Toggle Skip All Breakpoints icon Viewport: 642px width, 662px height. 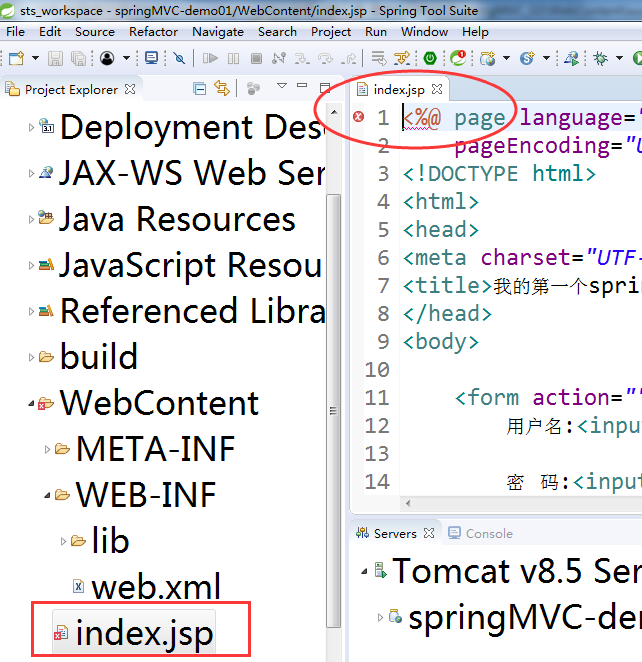tap(179, 58)
